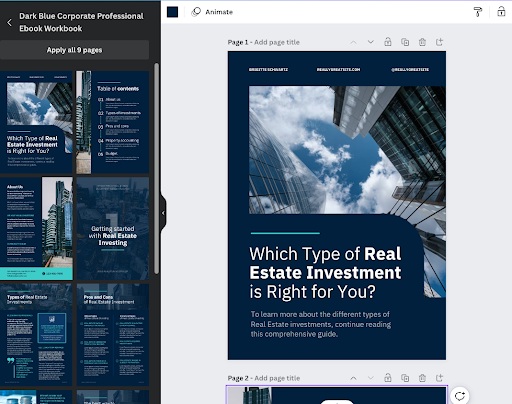Collapse the side panel with the arrow handle

pyautogui.click(x=163, y=213)
